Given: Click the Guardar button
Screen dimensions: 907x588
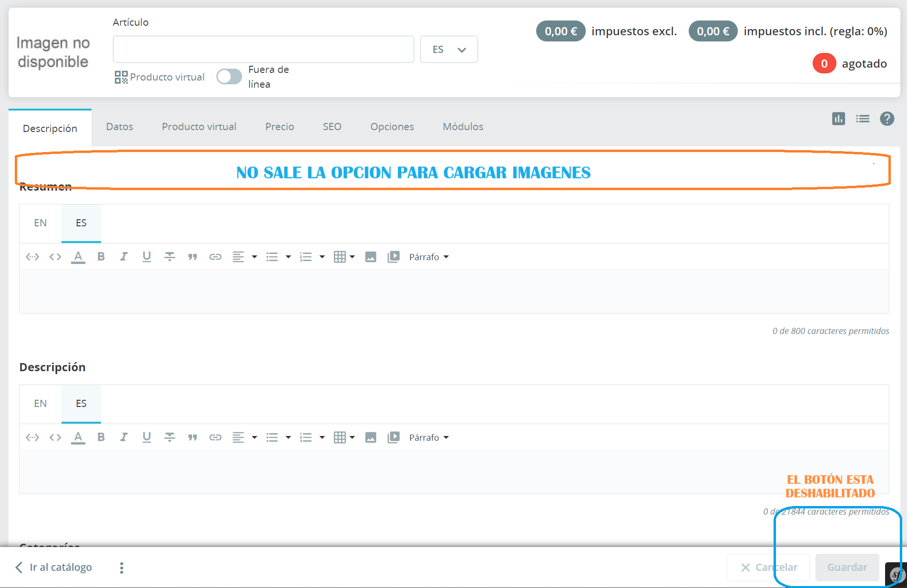Looking at the screenshot, I should click(x=847, y=568).
